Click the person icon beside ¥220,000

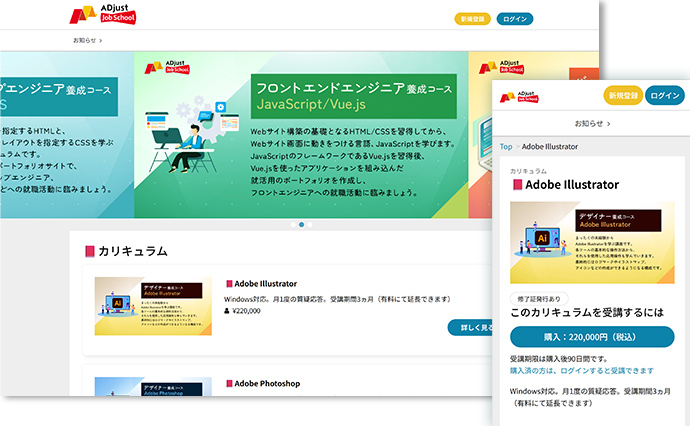[x=227, y=311]
